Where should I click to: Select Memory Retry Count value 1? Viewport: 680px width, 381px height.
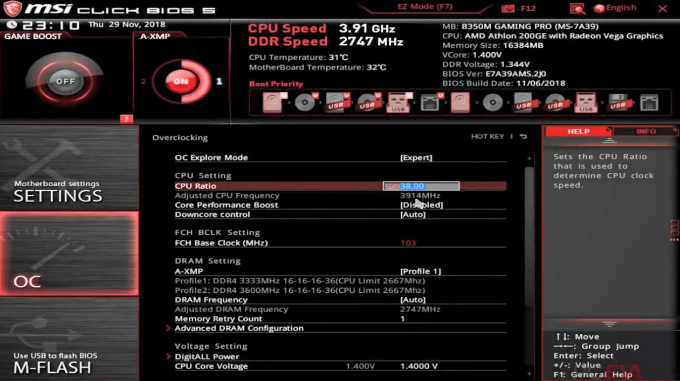(x=402, y=319)
